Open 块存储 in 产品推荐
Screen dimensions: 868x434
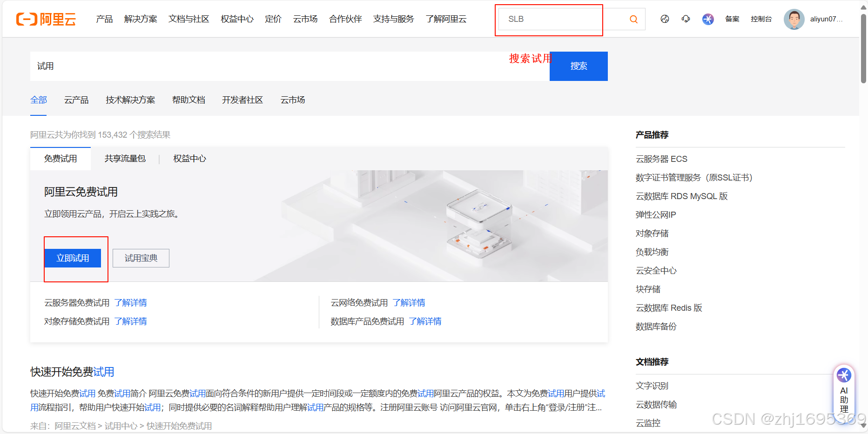[648, 289]
